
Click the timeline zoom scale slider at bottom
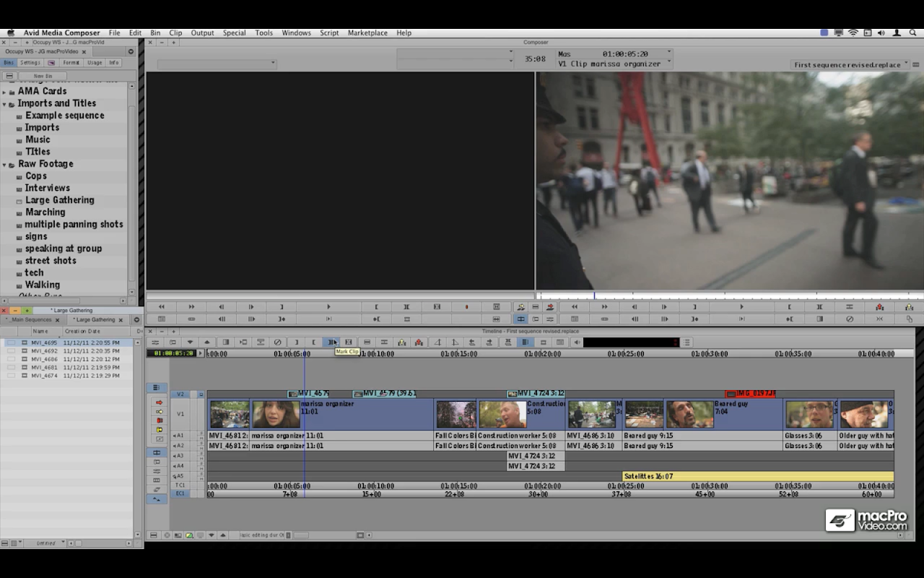[x=301, y=535]
